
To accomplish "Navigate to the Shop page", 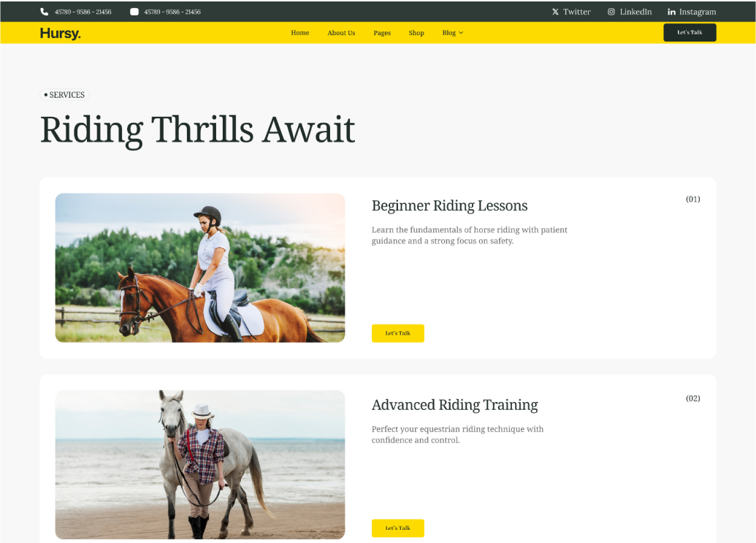I will (x=416, y=33).
